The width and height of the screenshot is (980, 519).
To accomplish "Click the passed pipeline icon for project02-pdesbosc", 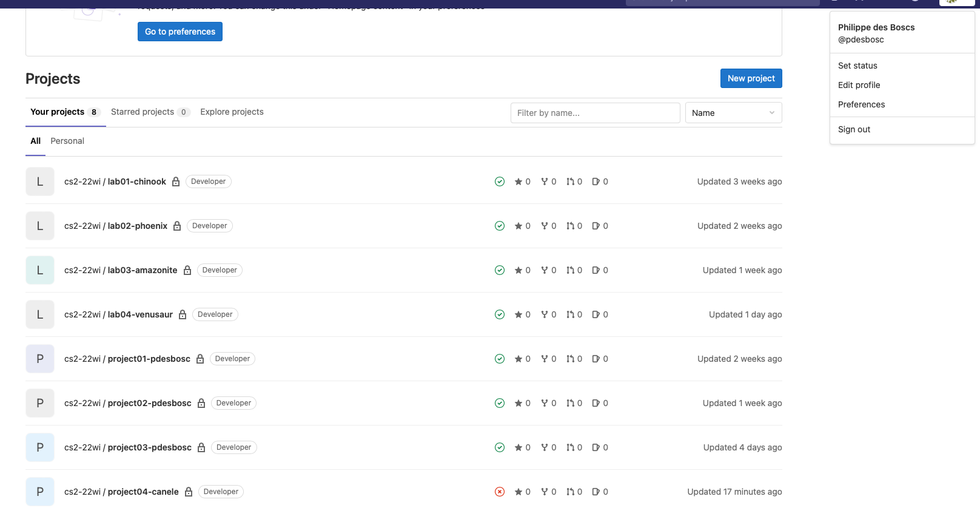I will tap(500, 403).
